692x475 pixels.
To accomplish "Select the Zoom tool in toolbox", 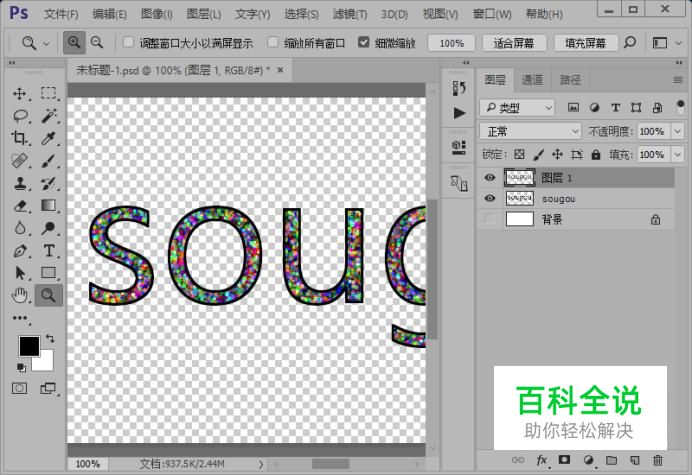I will 49,295.
